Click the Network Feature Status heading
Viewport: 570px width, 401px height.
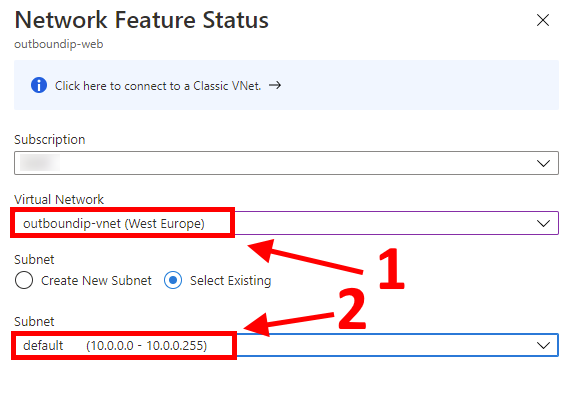coord(141,20)
